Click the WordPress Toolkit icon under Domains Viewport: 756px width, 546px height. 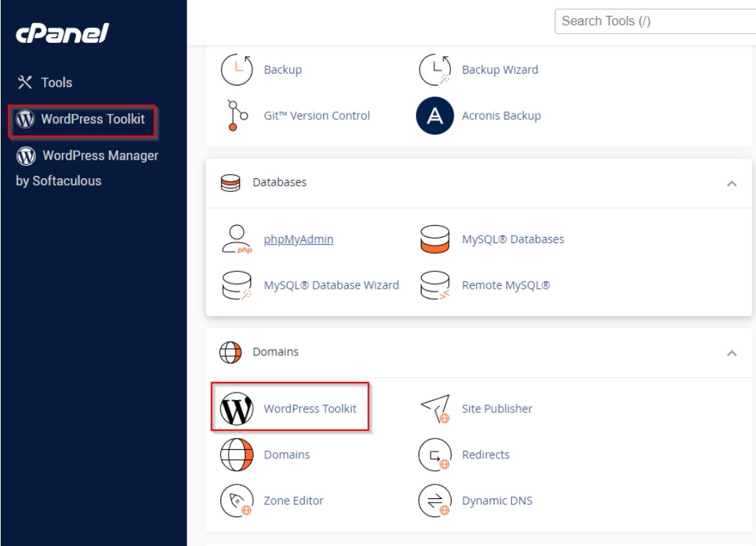236,409
